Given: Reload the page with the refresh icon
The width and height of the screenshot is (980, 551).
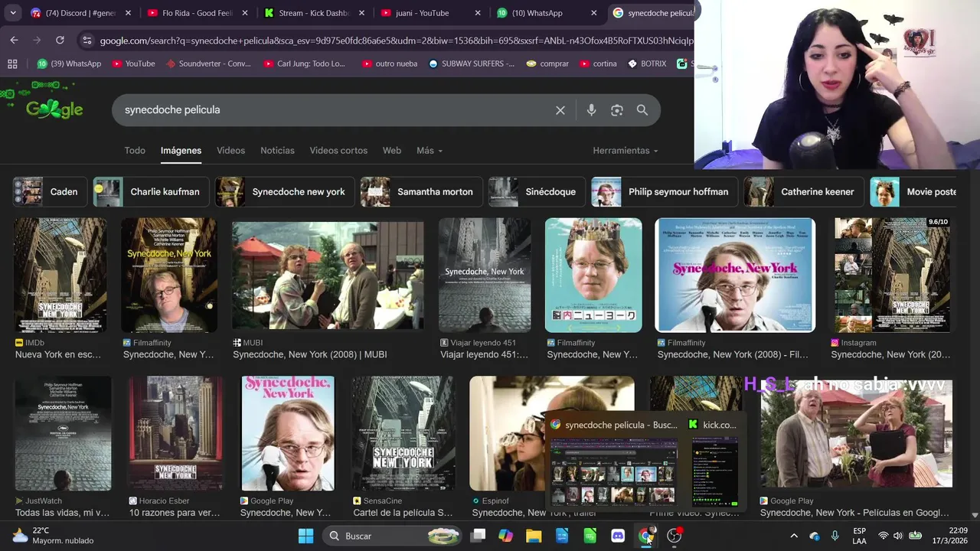Looking at the screenshot, I should pos(60,40).
